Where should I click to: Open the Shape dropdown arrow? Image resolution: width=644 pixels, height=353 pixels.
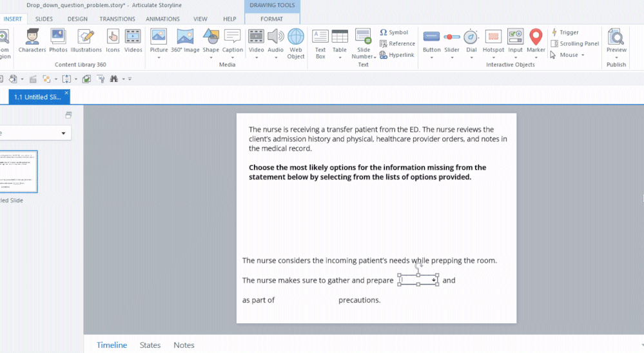211,57
